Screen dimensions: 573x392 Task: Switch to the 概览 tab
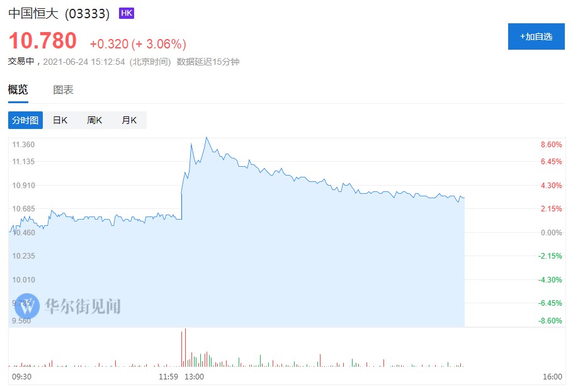click(x=18, y=90)
